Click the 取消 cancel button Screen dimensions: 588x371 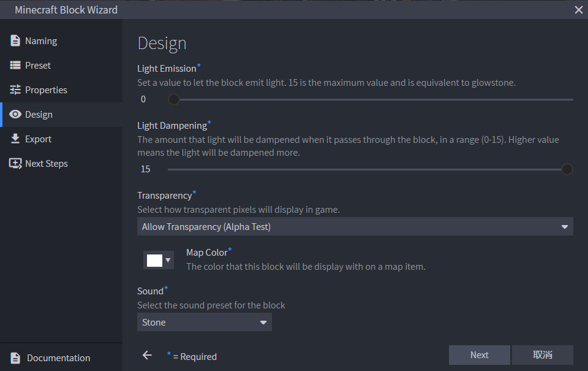click(x=542, y=355)
